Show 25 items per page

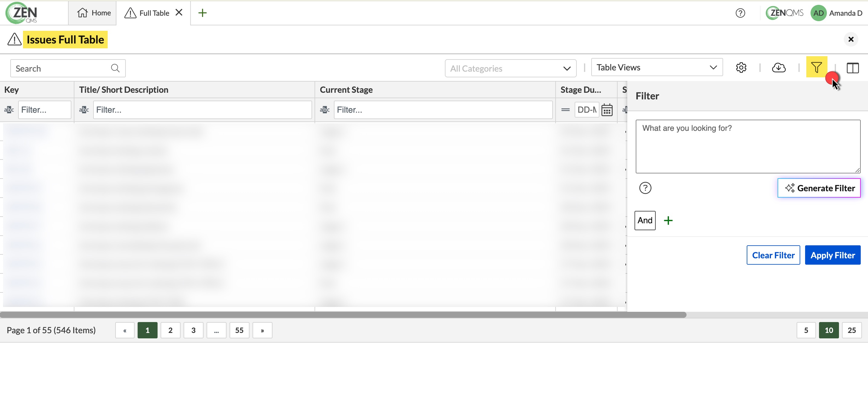tap(851, 330)
